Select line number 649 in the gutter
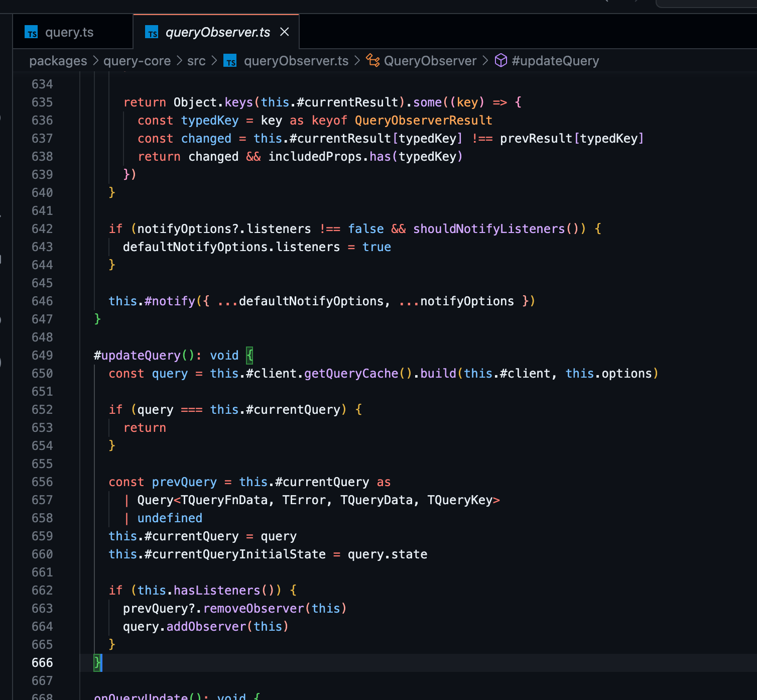This screenshot has height=700, width=757. (42, 356)
